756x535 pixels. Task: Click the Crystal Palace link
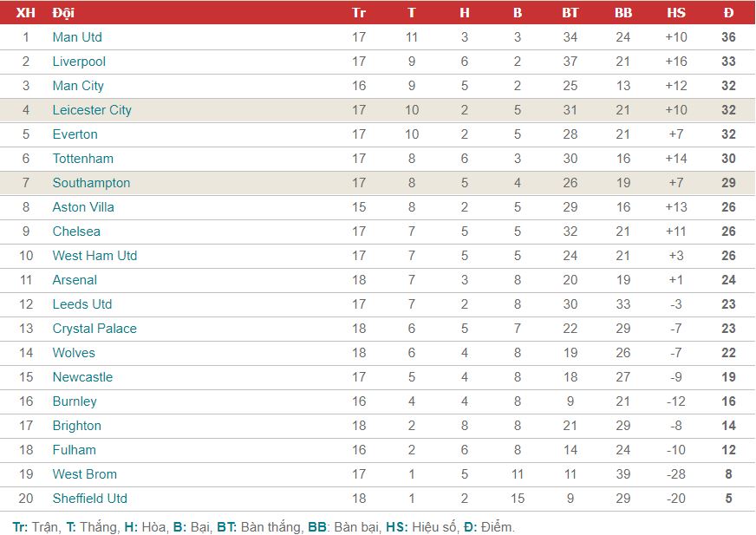coord(94,329)
